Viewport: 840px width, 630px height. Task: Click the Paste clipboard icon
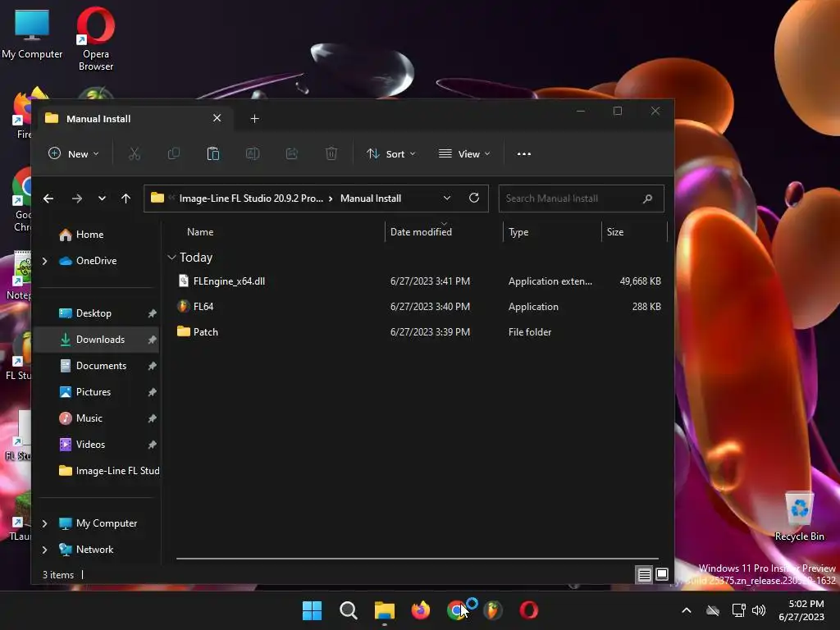point(213,154)
